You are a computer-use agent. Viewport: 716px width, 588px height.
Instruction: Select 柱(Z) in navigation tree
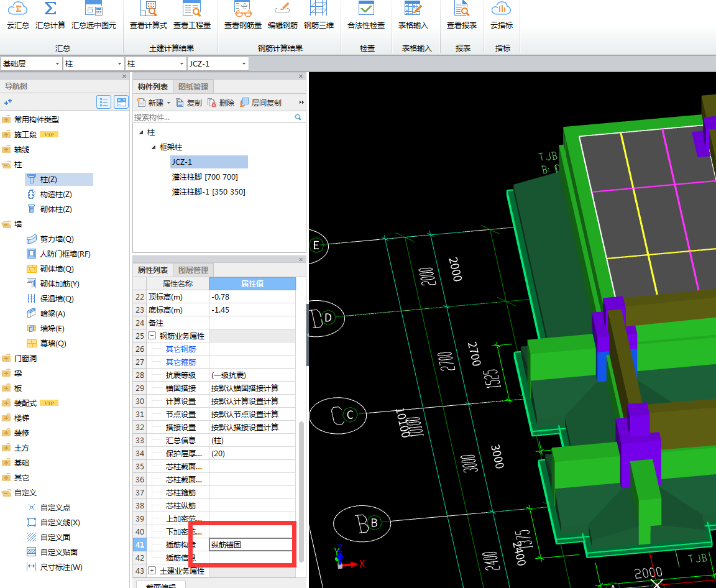59,180
